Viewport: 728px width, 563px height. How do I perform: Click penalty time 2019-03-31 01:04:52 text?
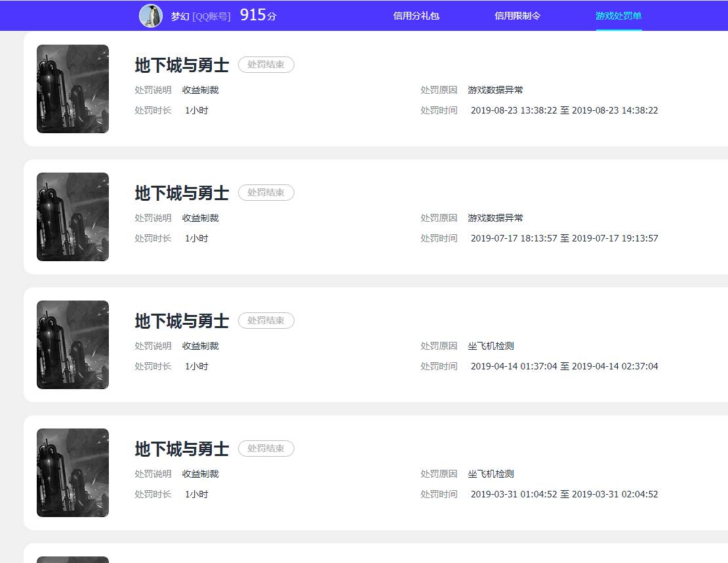(514, 494)
